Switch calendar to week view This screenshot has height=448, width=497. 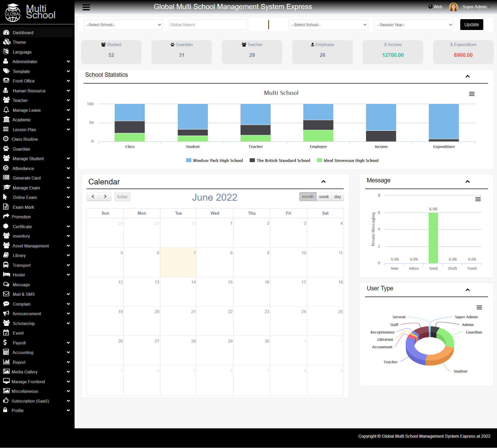click(324, 197)
